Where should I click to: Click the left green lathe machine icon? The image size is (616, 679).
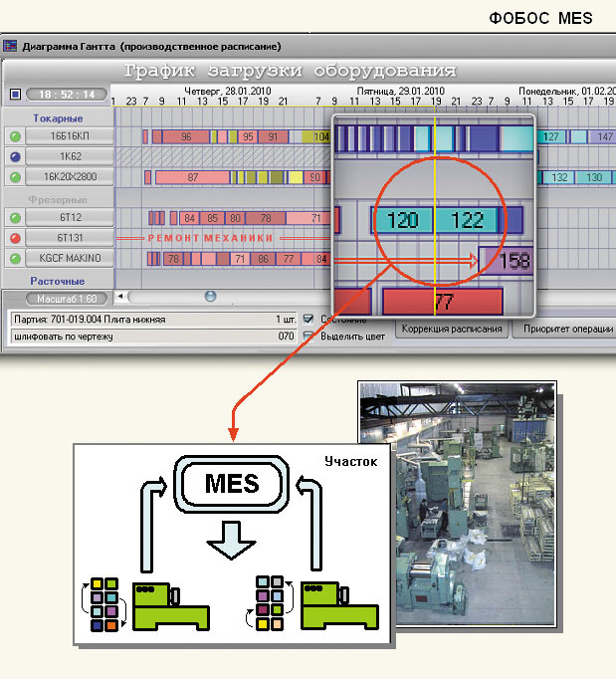[x=170, y=606]
